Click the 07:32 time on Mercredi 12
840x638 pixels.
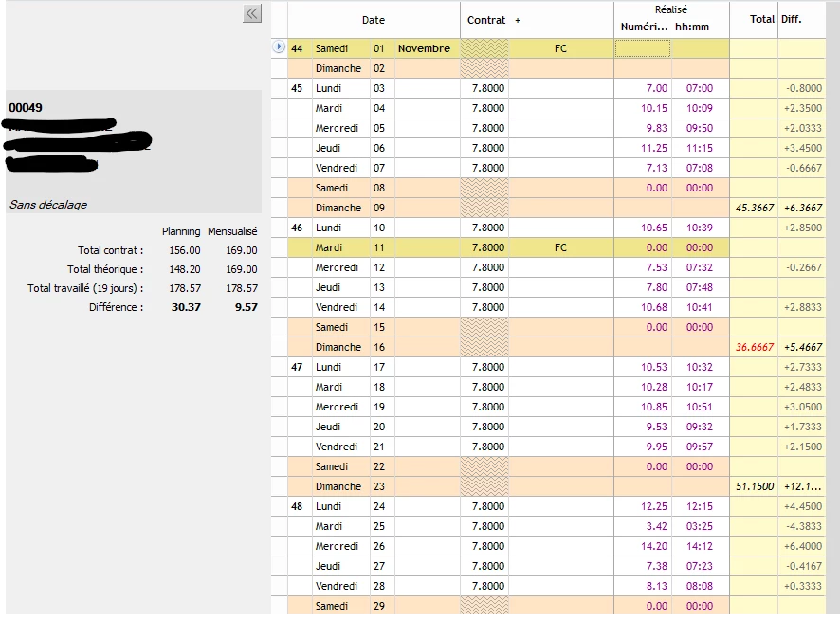pos(699,267)
